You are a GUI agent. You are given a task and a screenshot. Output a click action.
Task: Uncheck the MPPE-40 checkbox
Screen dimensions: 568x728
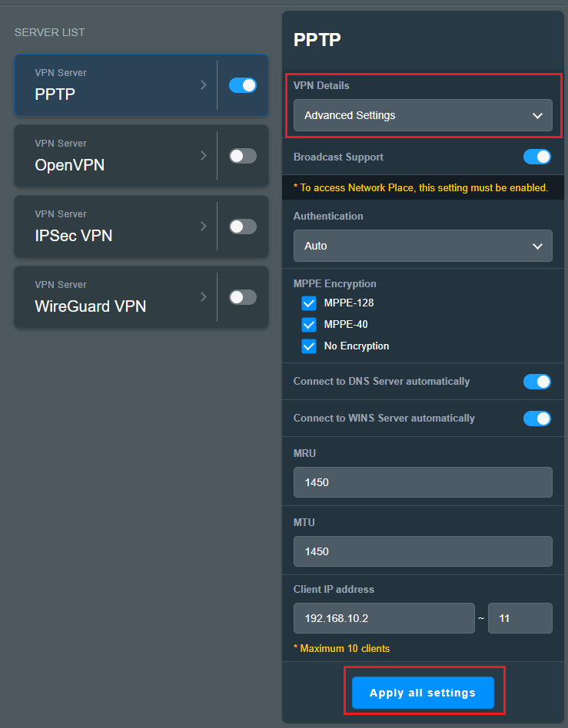[309, 325]
